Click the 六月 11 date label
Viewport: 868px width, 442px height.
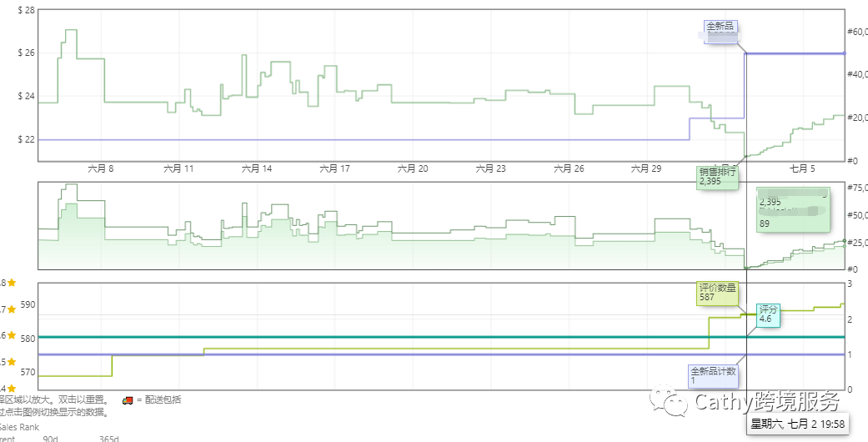178,169
